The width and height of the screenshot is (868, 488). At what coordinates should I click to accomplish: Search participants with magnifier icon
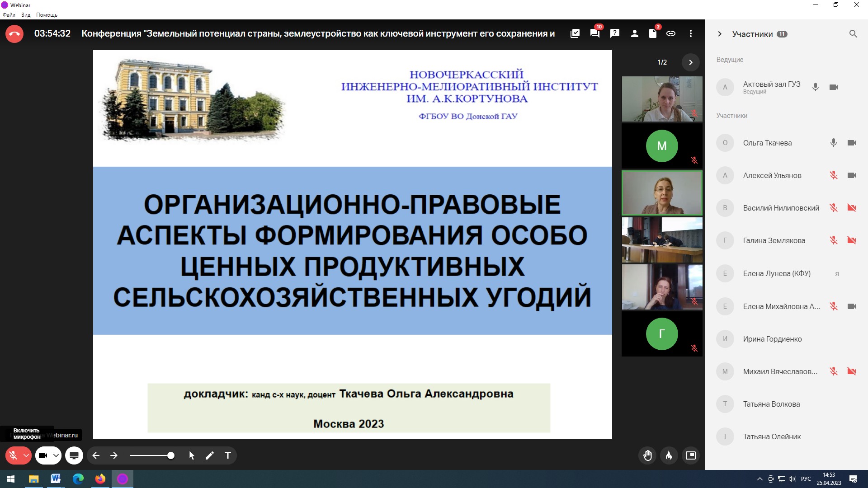coord(853,34)
